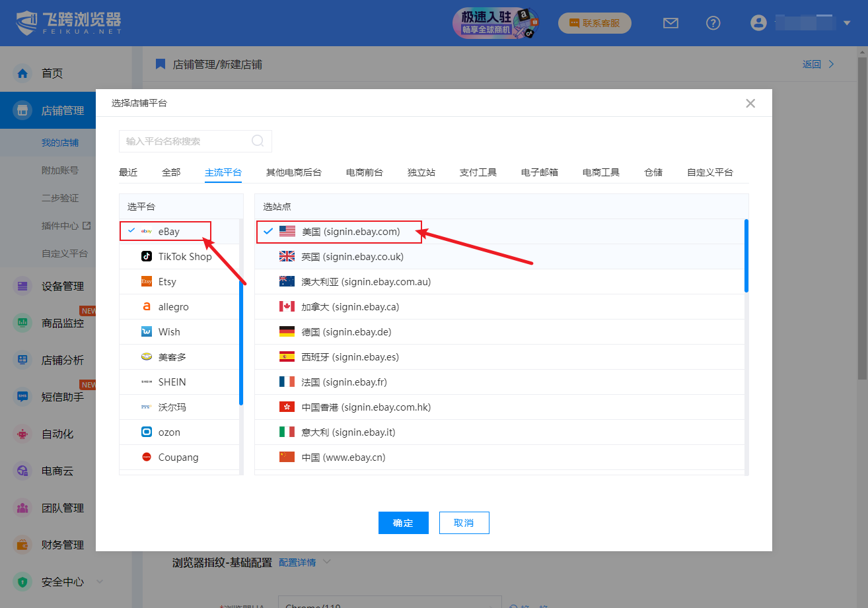This screenshot has height=608, width=868.
Task: Expand the 安全中心 sidebar menu
Action: (100, 582)
